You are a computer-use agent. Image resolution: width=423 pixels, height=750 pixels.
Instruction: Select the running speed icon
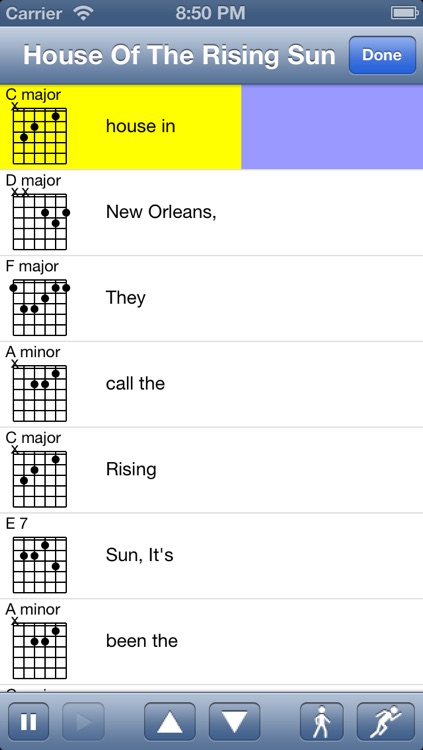[386, 721]
